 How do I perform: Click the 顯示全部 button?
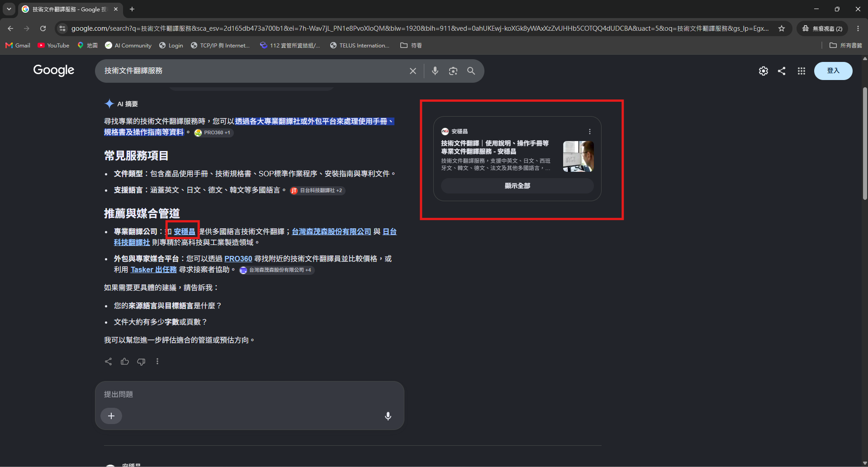coord(517,186)
